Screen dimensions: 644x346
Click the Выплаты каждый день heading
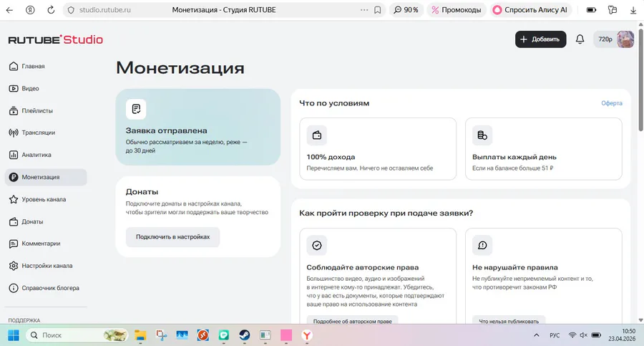pyautogui.click(x=514, y=157)
